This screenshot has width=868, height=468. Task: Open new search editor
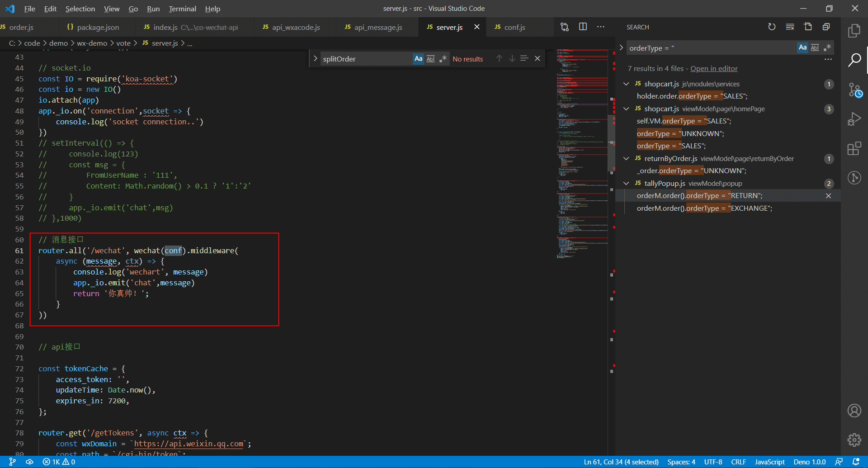coord(808,27)
